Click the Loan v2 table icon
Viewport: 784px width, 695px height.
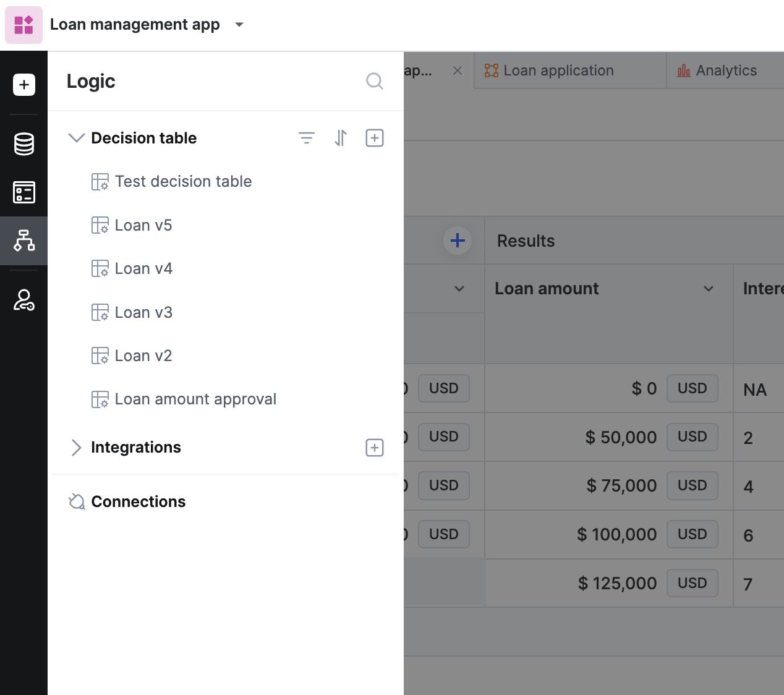coord(100,356)
